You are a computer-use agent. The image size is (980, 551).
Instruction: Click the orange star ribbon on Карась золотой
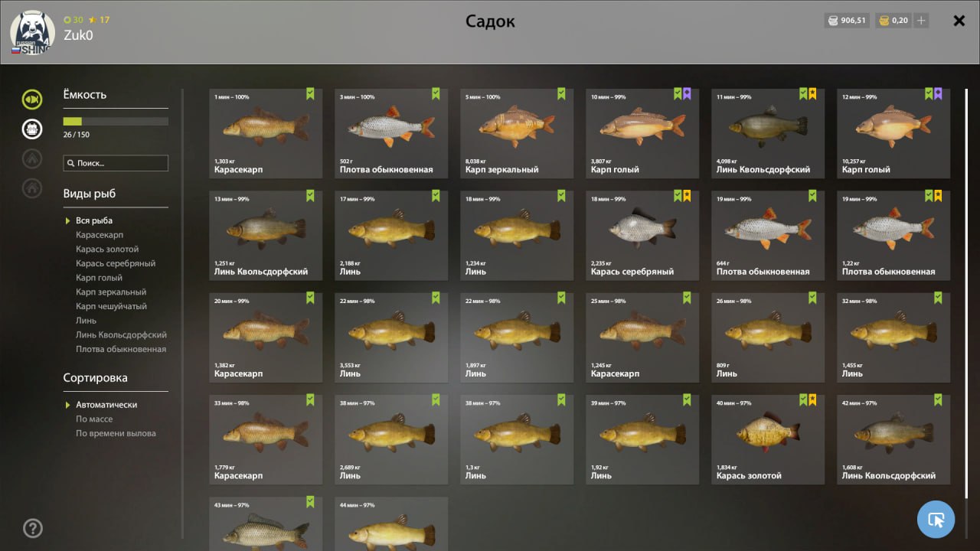812,400
